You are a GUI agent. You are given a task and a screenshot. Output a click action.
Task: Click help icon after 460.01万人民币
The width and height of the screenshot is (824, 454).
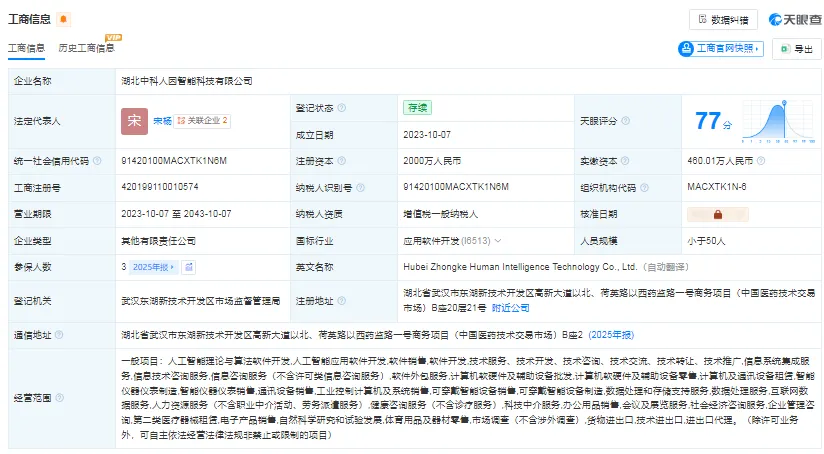[761, 161]
